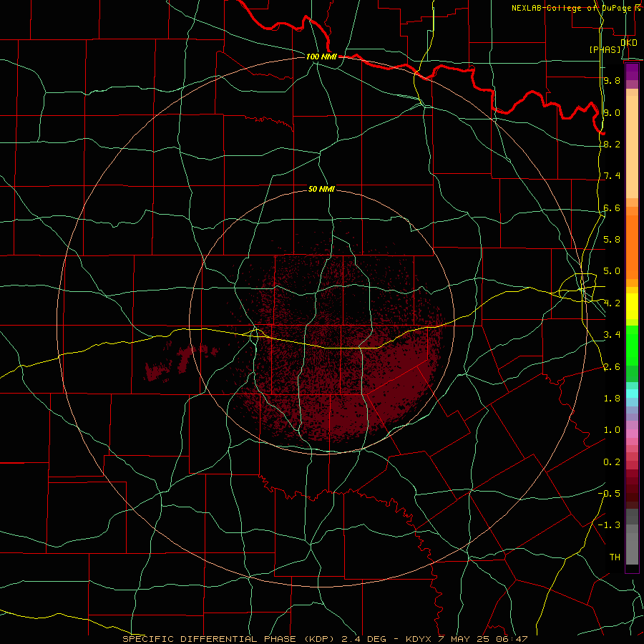This screenshot has width=644, height=644.
Task: Click the 50 NMI range ring label
Action: click(x=321, y=189)
